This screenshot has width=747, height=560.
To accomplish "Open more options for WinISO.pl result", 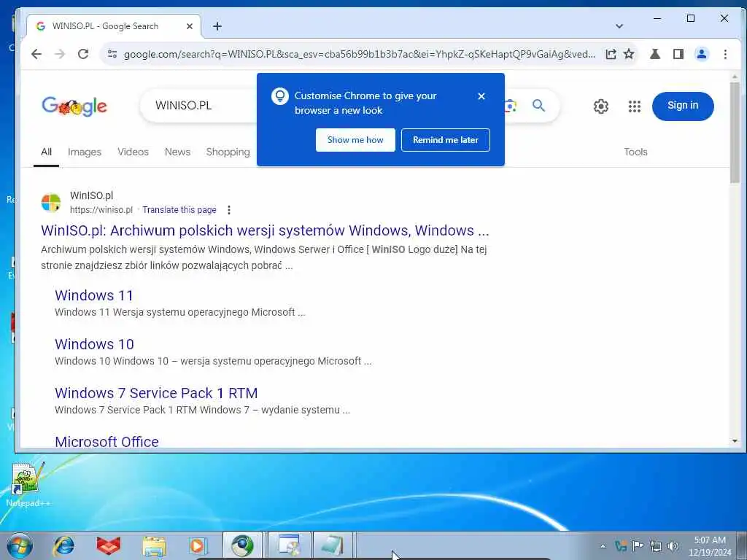I will [229, 210].
